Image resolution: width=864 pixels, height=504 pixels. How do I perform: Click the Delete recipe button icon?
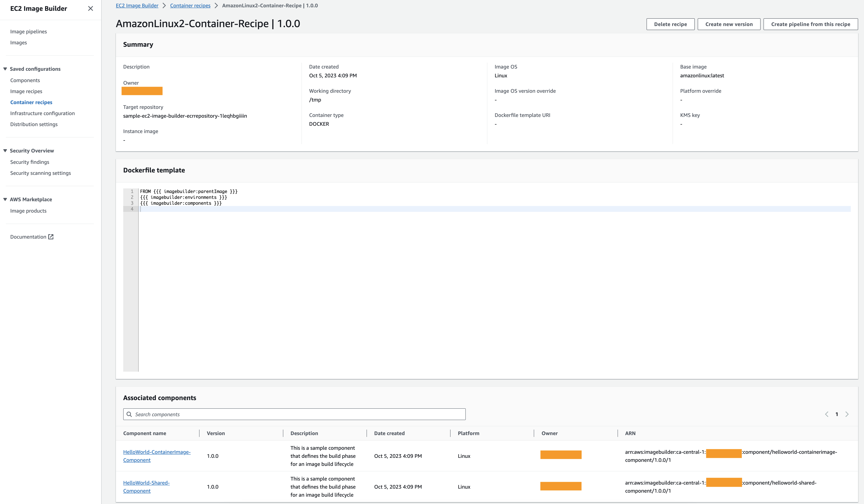coord(670,24)
